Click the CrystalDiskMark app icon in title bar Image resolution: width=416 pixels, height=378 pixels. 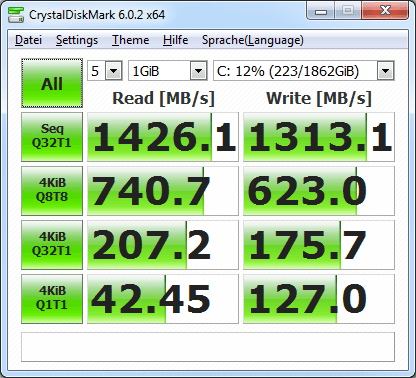pyautogui.click(x=16, y=15)
